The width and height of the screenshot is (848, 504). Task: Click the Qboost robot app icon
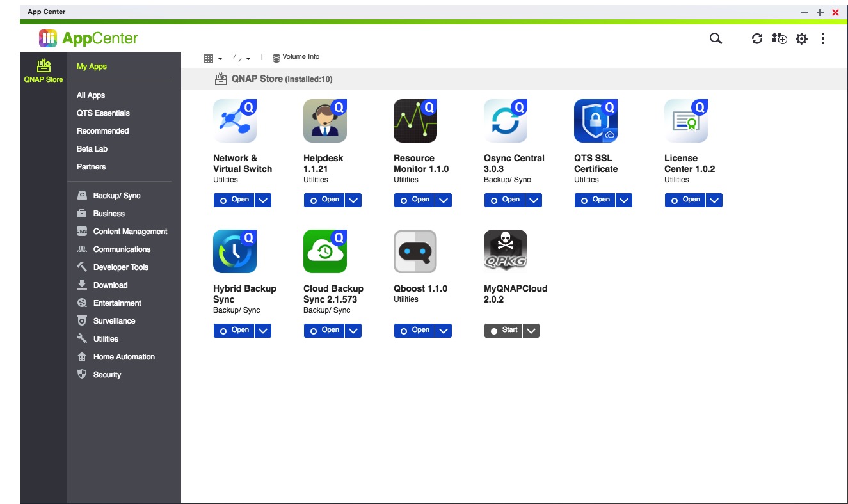(415, 251)
